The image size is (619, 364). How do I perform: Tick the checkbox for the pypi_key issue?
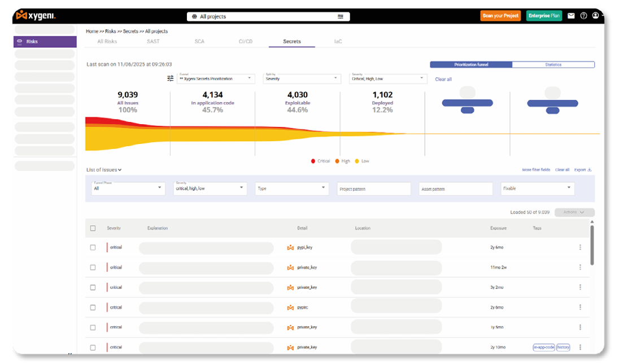tap(93, 247)
